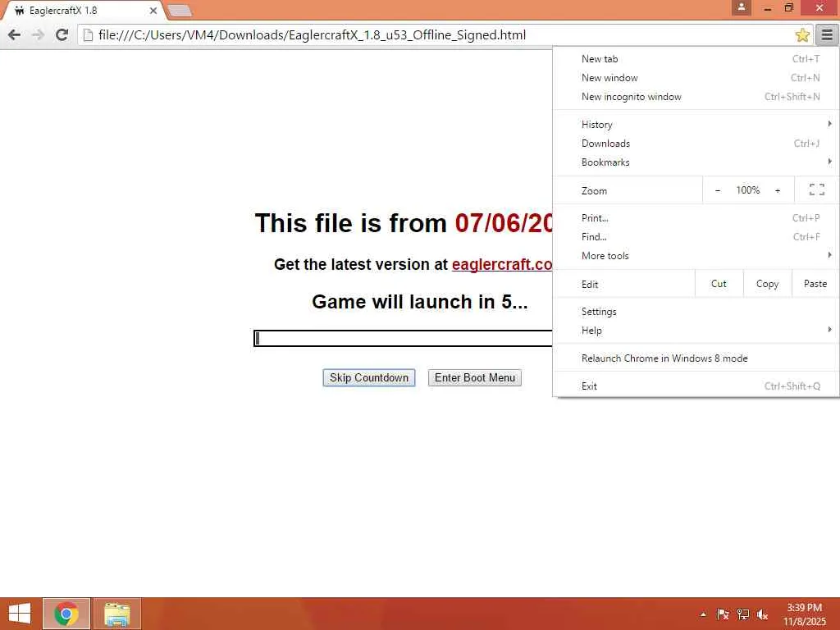Open the Action Center flag icon
This screenshot has height=630, width=840.
click(x=723, y=614)
